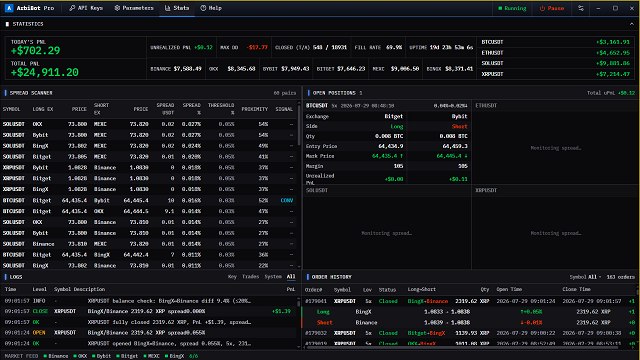Viewport: 640px width, 360px height.
Task: Show All logs filter
Action: [x=291, y=277]
